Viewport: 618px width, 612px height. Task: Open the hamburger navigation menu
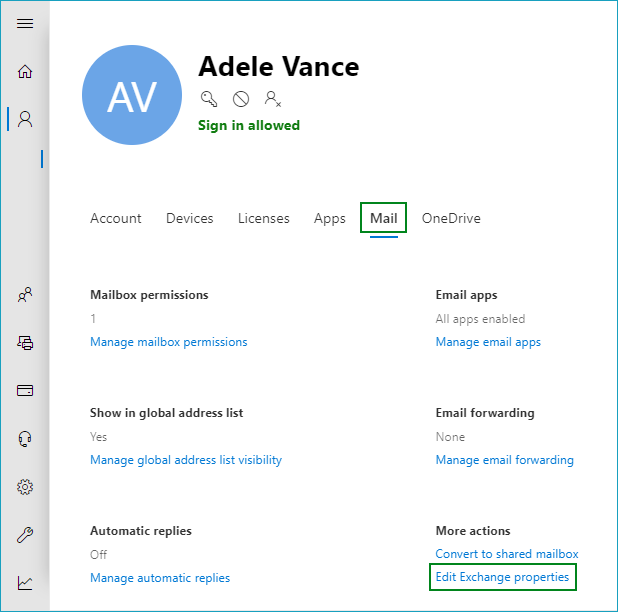(25, 24)
